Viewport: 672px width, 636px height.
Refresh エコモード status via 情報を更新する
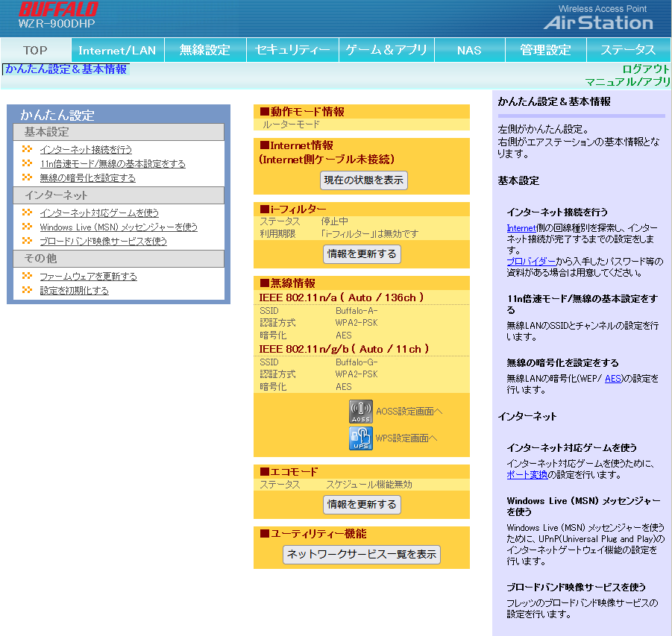pyautogui.click(x=363, y=505)
